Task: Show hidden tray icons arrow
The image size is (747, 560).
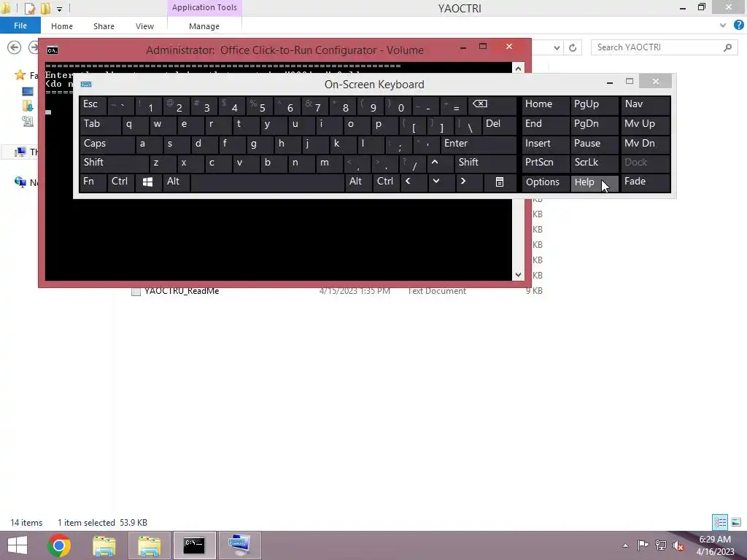Action: 625,545
